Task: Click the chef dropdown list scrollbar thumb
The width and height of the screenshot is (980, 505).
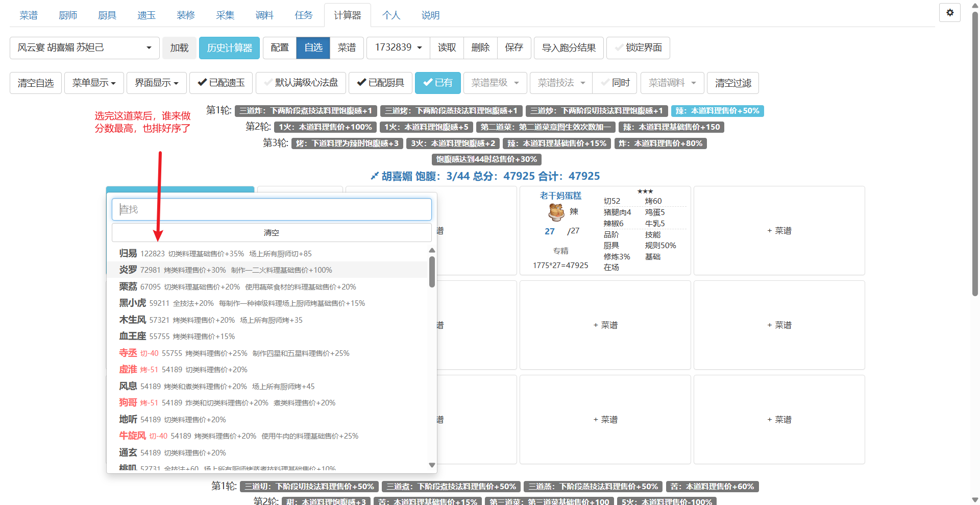Action: (x=432, y=272)
